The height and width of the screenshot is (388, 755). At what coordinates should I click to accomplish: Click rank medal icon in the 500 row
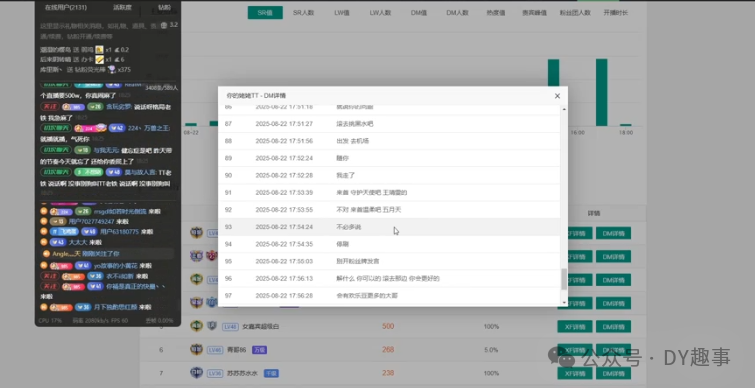point(196,326)
